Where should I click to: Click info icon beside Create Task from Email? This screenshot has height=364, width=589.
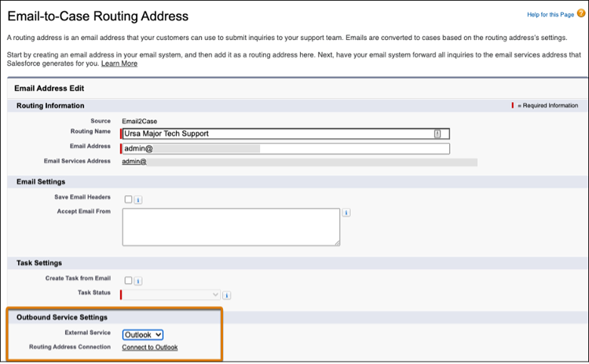(x=138, y=281)
